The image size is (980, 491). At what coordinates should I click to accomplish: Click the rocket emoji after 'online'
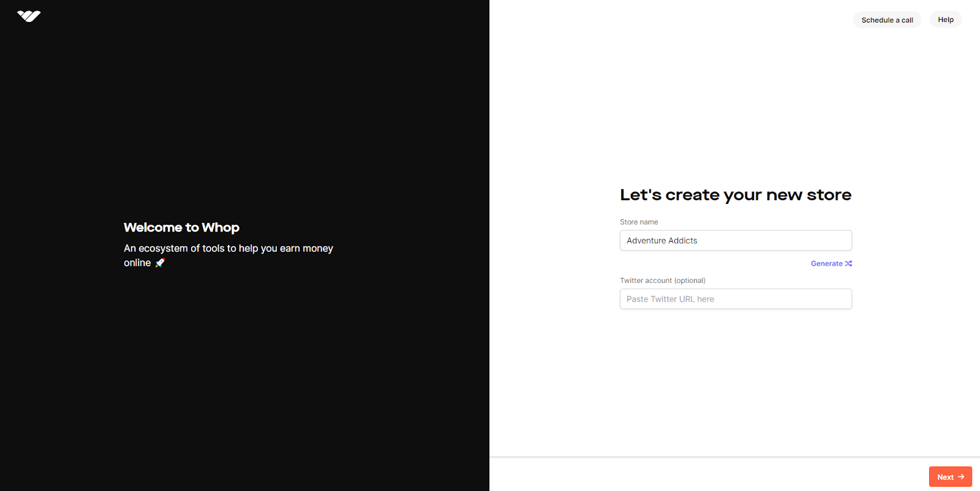tap(160, 263)
